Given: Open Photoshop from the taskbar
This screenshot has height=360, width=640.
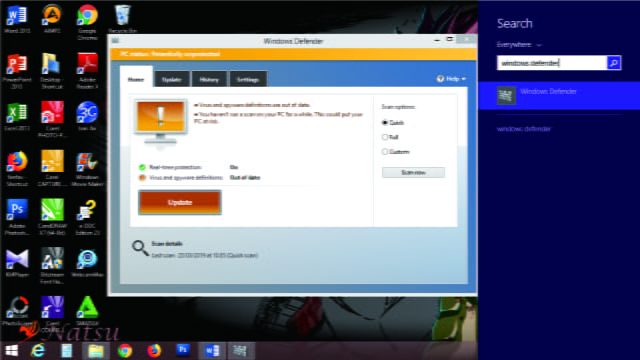Looking at the screenshot, I should (x=183, y=350).
